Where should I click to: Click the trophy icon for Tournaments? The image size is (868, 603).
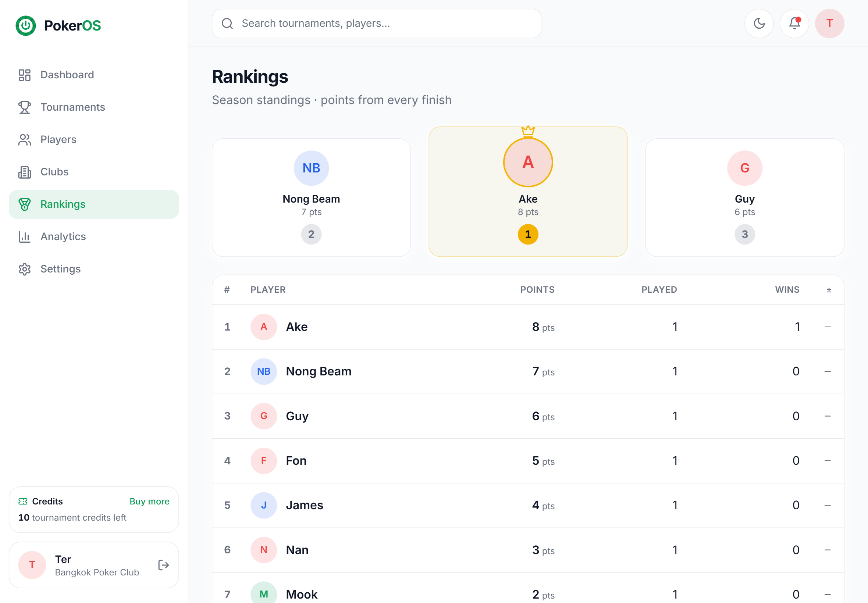[25, 107]
